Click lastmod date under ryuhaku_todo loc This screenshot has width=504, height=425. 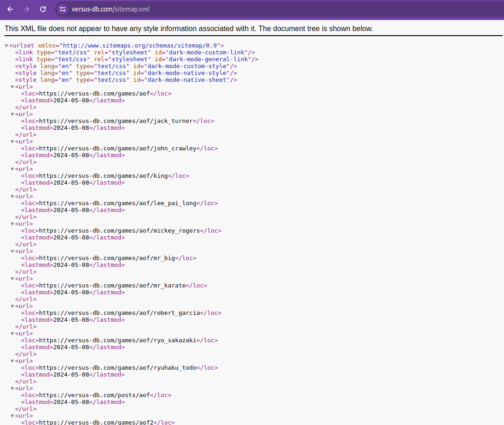point(71,375)
